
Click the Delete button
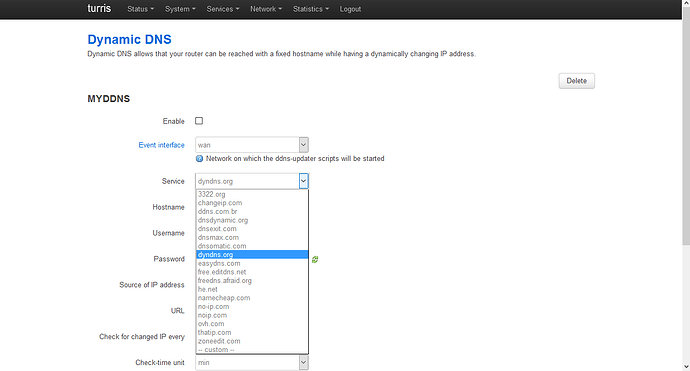pos(576,81)
